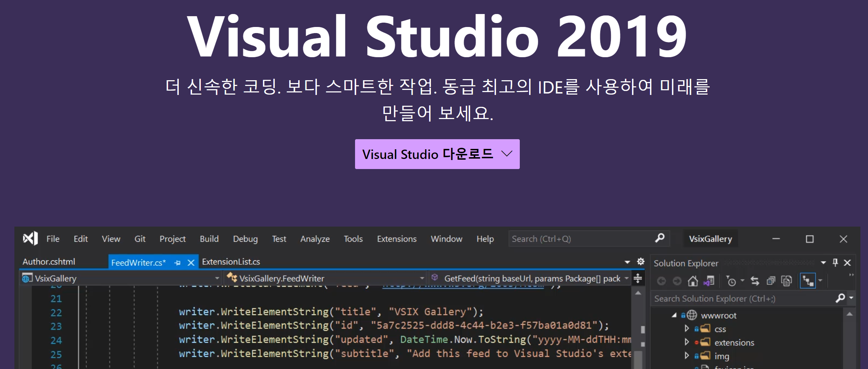Switch Solution Explorer views icon
The width and height of the screenshot is (868, 369).
[709, 281]
